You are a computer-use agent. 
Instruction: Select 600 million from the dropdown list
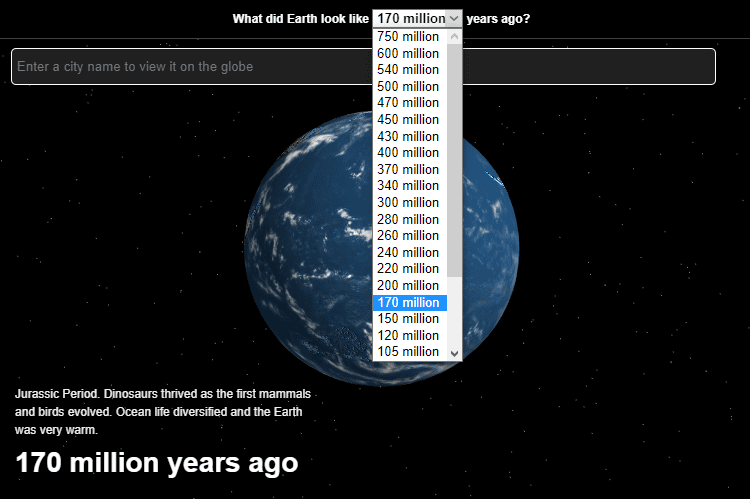(x=410, y=53)
